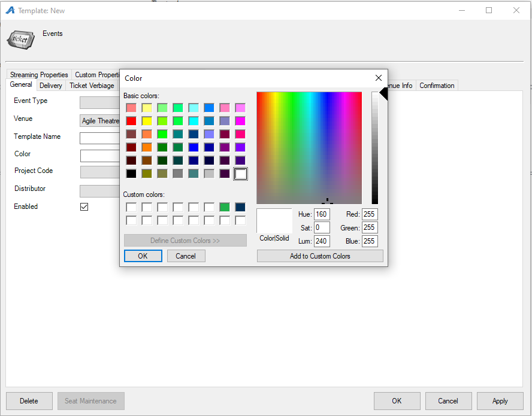Click the Green value field
This screenshot has width=532, height=416.
(370, 227)
